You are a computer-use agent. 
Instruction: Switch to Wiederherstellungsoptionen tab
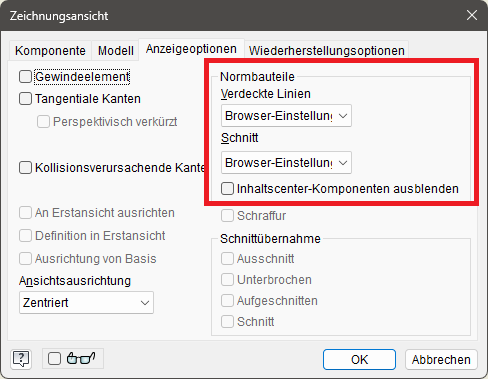326,51
